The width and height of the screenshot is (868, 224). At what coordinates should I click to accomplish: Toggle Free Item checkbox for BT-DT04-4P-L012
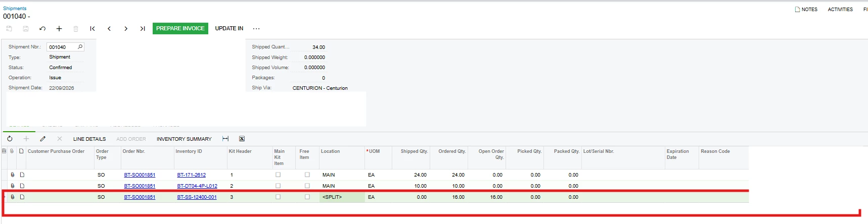(x=307, y=186)
